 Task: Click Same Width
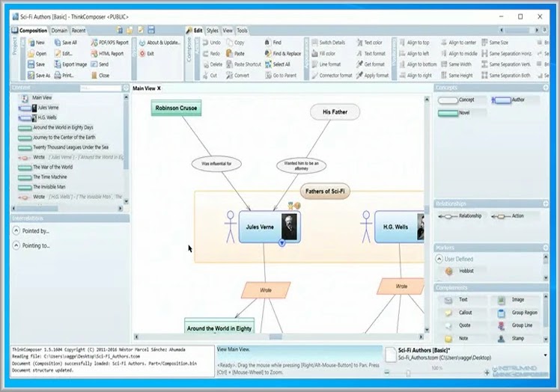[456, 64]
